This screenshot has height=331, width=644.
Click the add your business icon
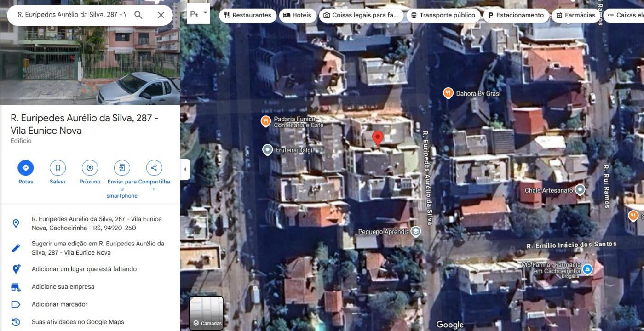(x=16, y=287)
